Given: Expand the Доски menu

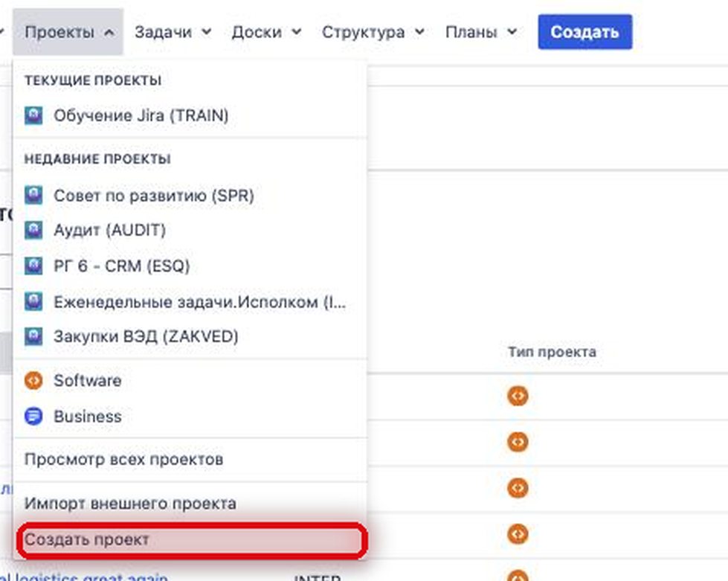Looking at the screenshot, I should [266, 32].
